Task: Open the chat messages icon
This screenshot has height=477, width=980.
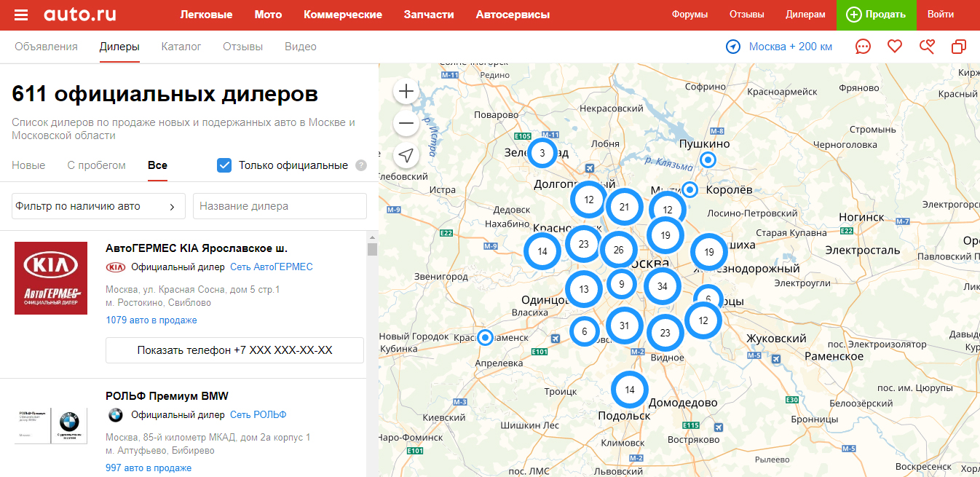Action: coord(863,47)
